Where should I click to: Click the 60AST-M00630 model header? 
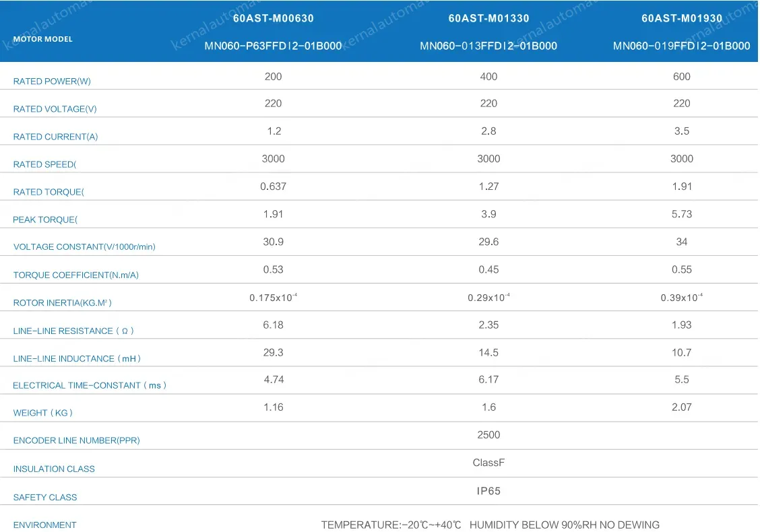tap(273, 19)
